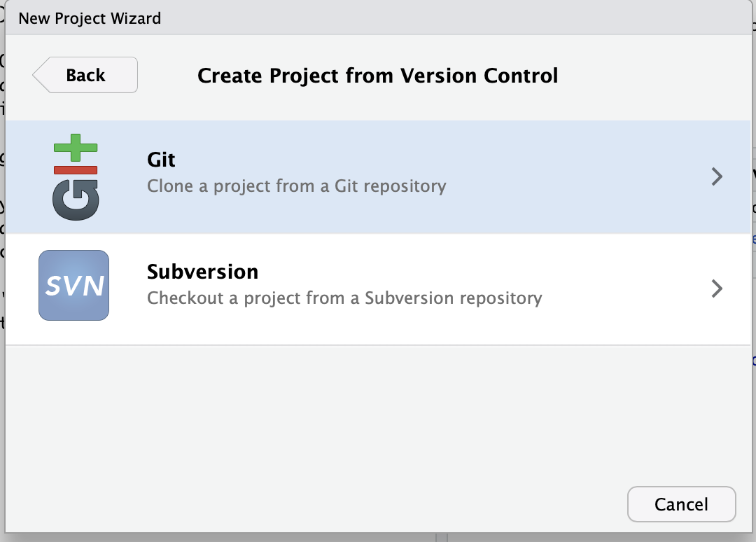Viewport: 756px width, 542px height.
Task: Click the "Create Project from Version Control" heading
Action: click(x=377, y=76)
